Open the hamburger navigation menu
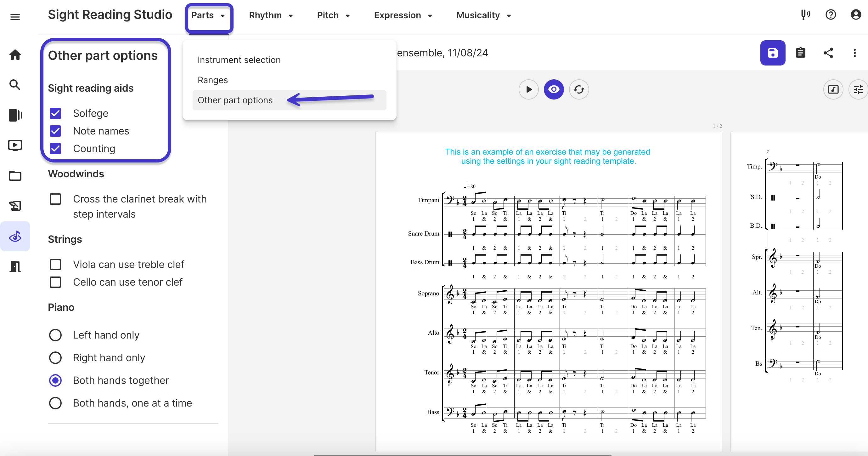The width and height of the screenshot is (868, 456). tap(15, 16)
